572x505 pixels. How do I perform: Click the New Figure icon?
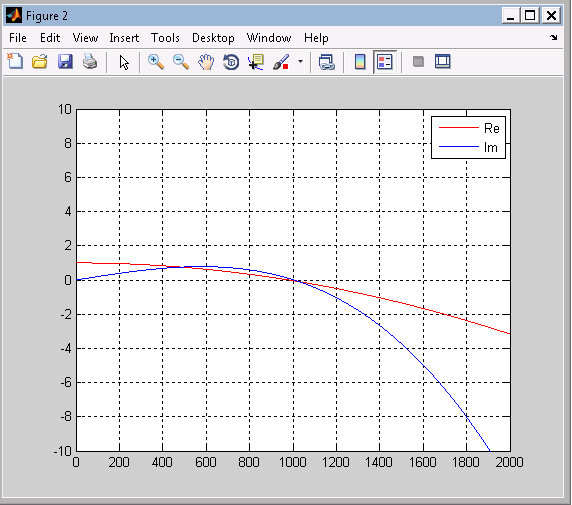[x=15, y=62]
